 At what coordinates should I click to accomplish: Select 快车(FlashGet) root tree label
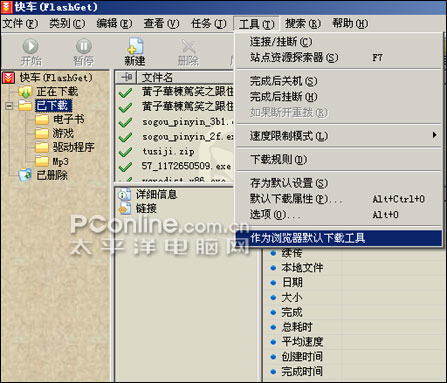pyautogui.click(x=56, y=78)
